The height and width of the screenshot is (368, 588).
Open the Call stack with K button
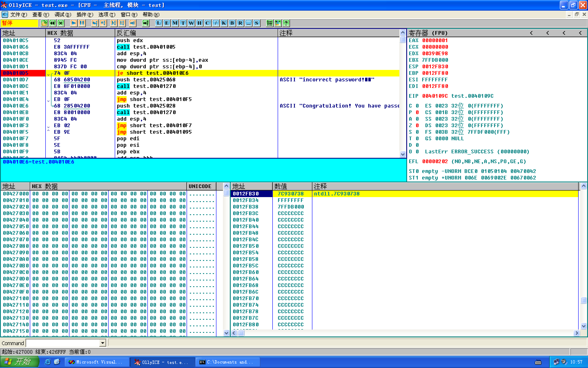224,23
